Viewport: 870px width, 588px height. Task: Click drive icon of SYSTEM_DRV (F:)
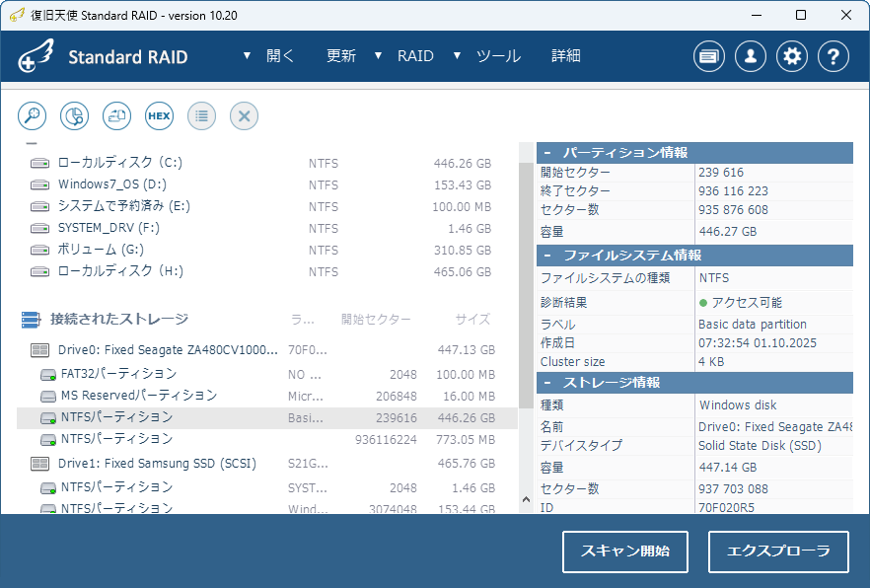click(39, 228)
